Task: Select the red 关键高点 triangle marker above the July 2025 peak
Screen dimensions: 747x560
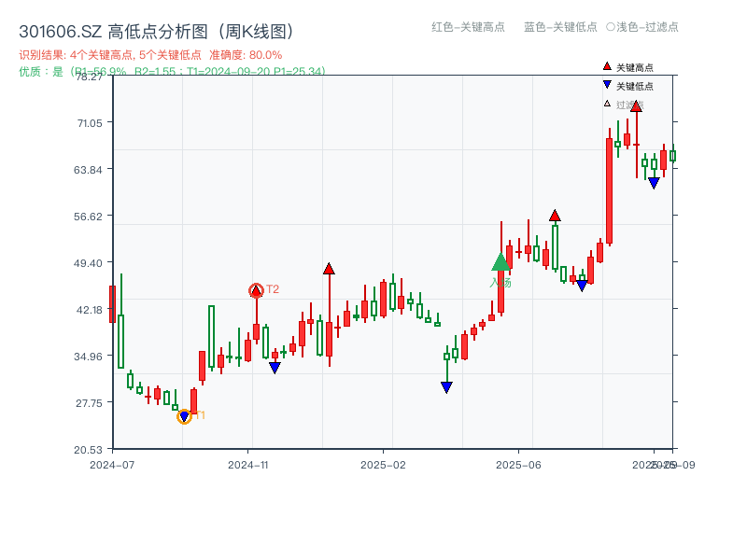Action: tap(636, 105)
